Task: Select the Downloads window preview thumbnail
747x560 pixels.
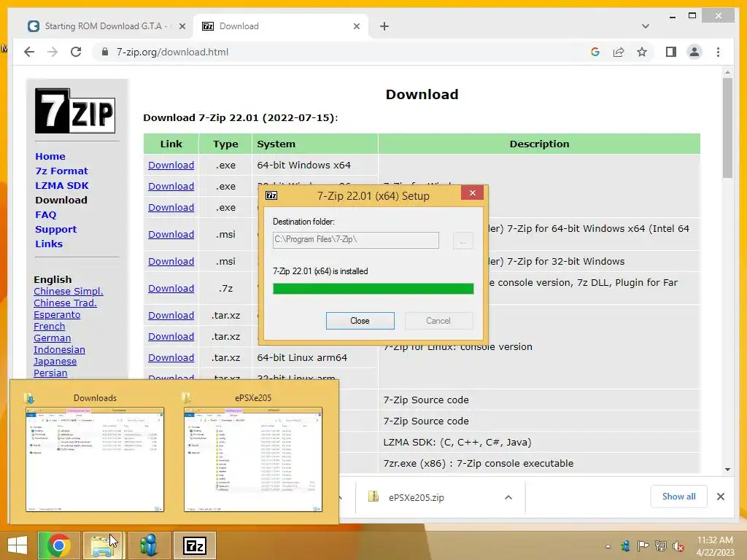Action: pyautogui.click(x=95, y=459)
